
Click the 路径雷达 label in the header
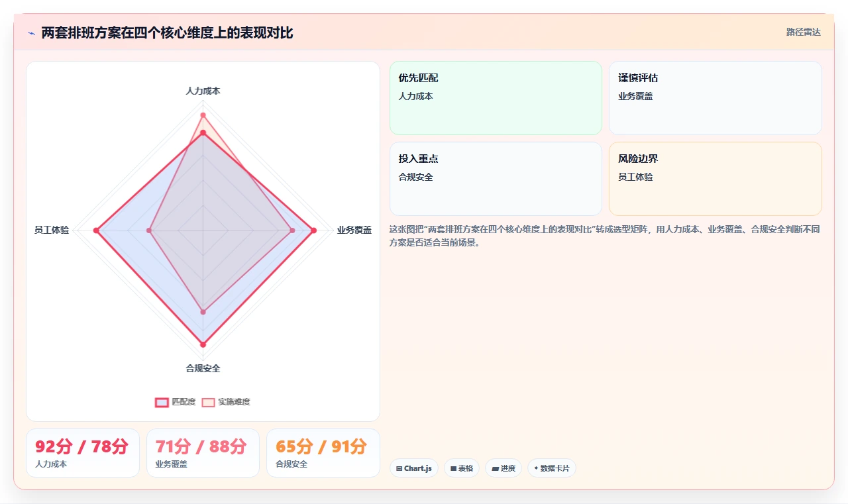point(803,32)
